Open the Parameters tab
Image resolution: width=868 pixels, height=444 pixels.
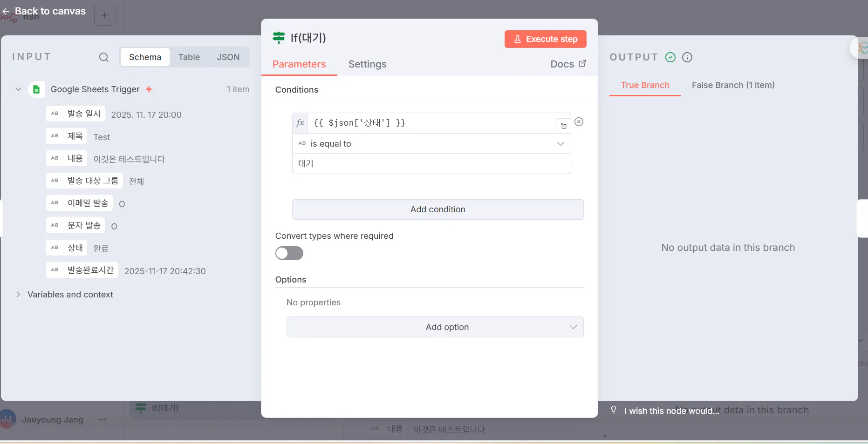pos(299,64)
